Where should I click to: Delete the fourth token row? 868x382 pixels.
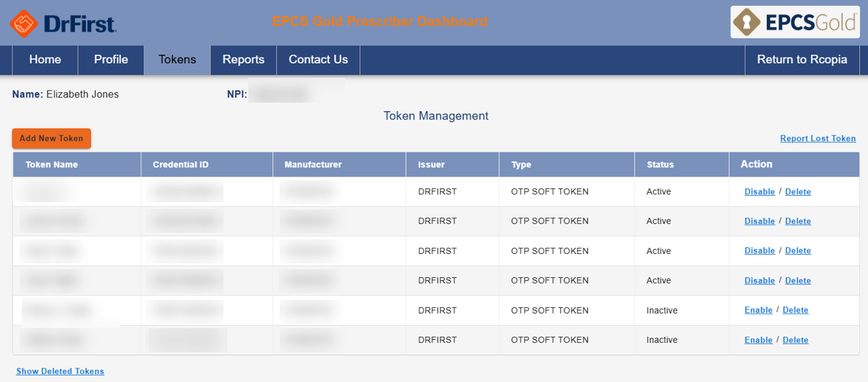(797, 281)
